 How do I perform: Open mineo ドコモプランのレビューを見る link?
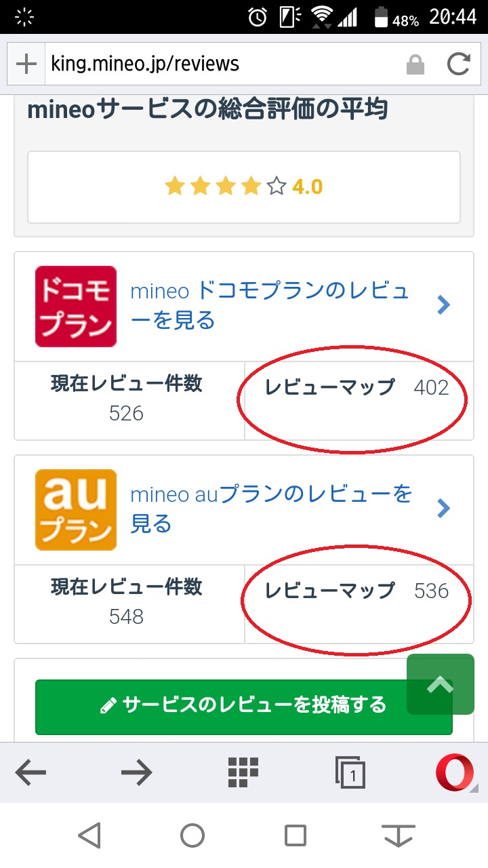point(270,305)
